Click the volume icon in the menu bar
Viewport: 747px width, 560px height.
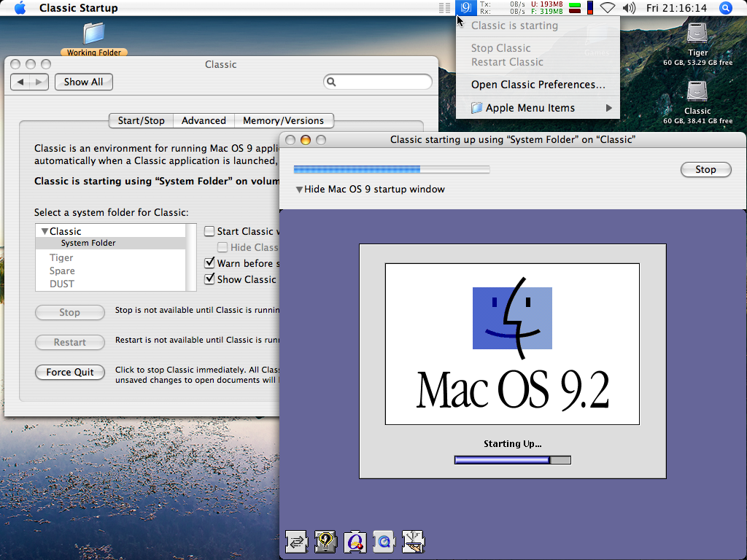coord(629,7)
